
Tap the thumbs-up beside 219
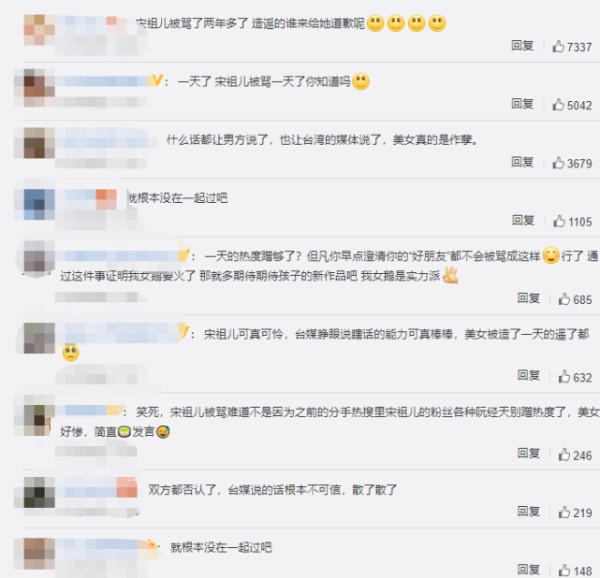(564, 512)
